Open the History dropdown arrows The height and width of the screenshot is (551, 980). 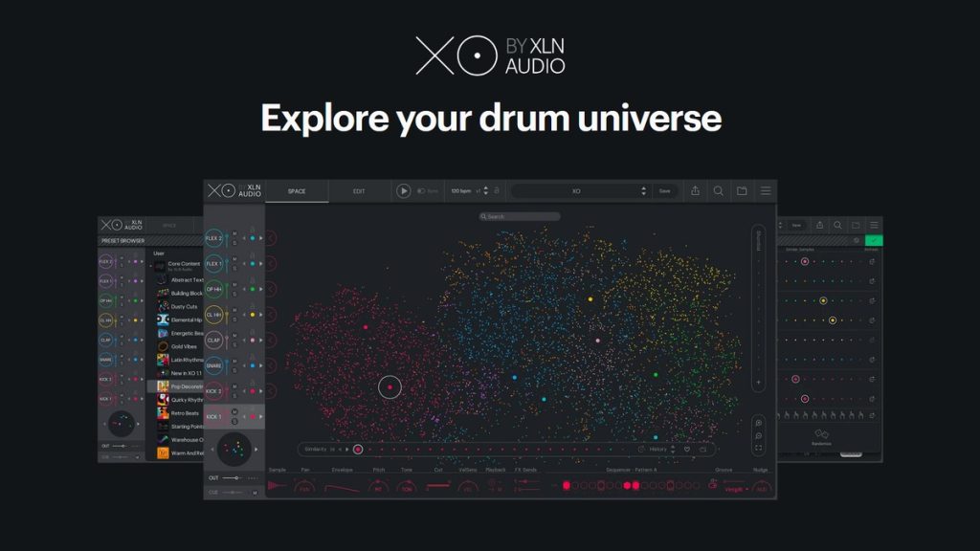coord(673,450)
